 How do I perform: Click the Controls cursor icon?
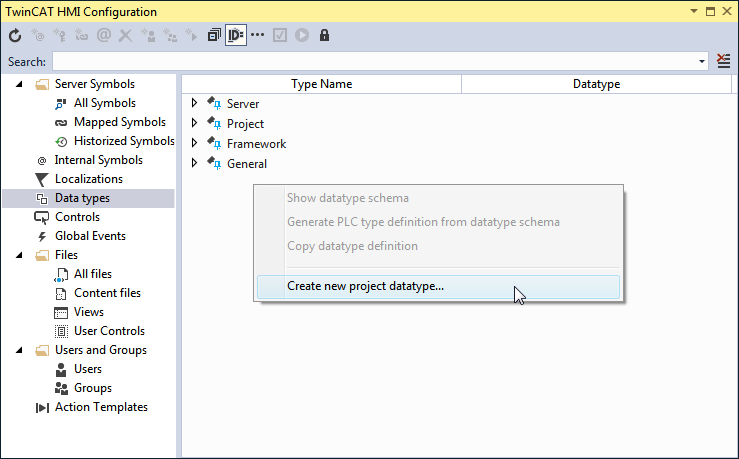click(41, 218)
